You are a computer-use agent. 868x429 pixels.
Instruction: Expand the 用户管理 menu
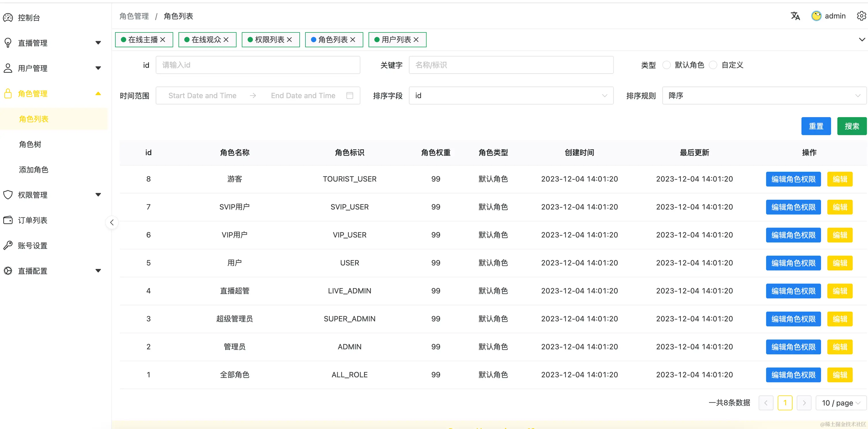[98, 68]
